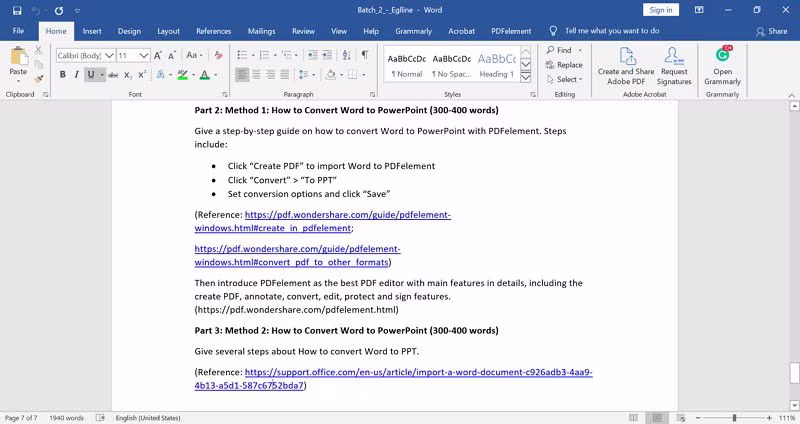The height and width of the screenshot is (424, 800).
Task: Click the Undo arrow icon
Action: [x=36, y=10]
